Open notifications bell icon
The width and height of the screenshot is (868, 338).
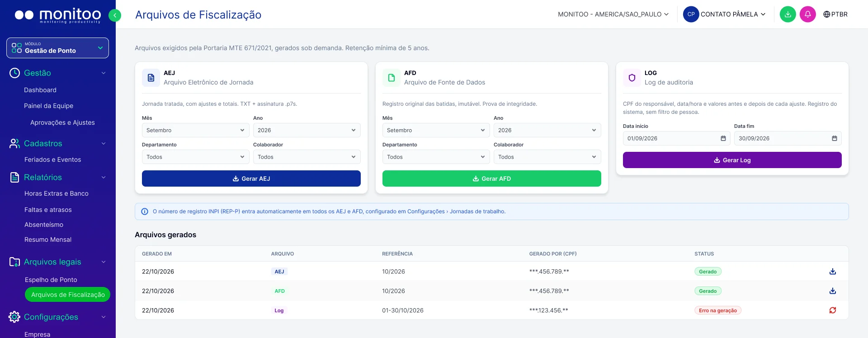(x=807, y=14)
